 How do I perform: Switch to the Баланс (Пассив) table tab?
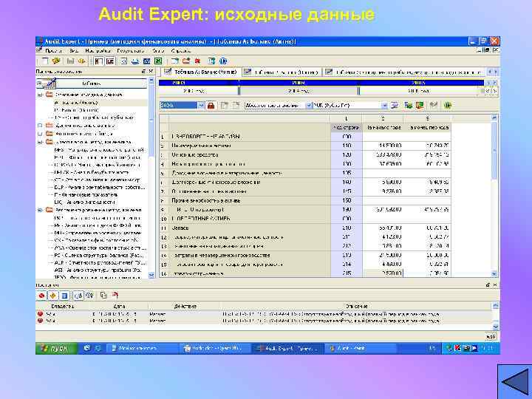(282, 72)
